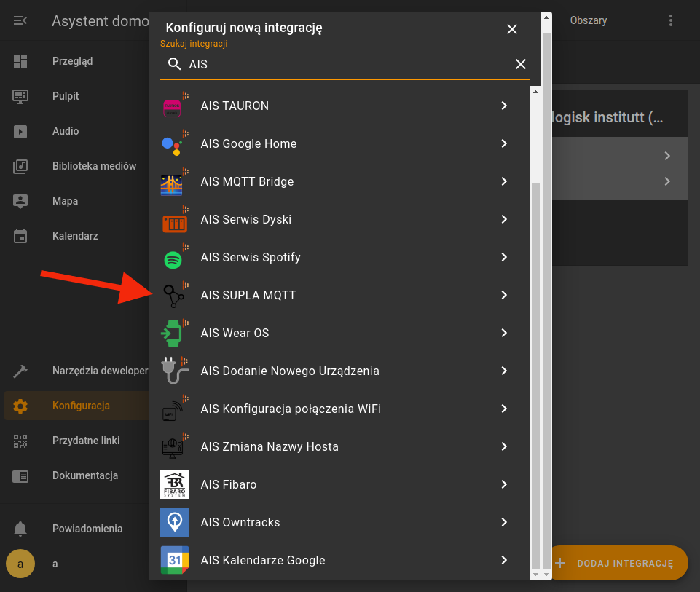Click the chevron for AIS Serwis Dyski

click(x=504, y=219)
